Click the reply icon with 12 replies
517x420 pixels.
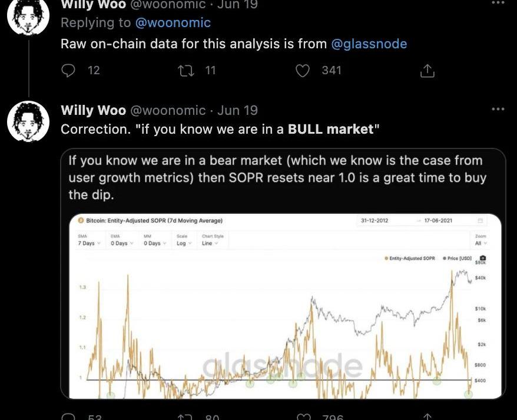(69, 71)
